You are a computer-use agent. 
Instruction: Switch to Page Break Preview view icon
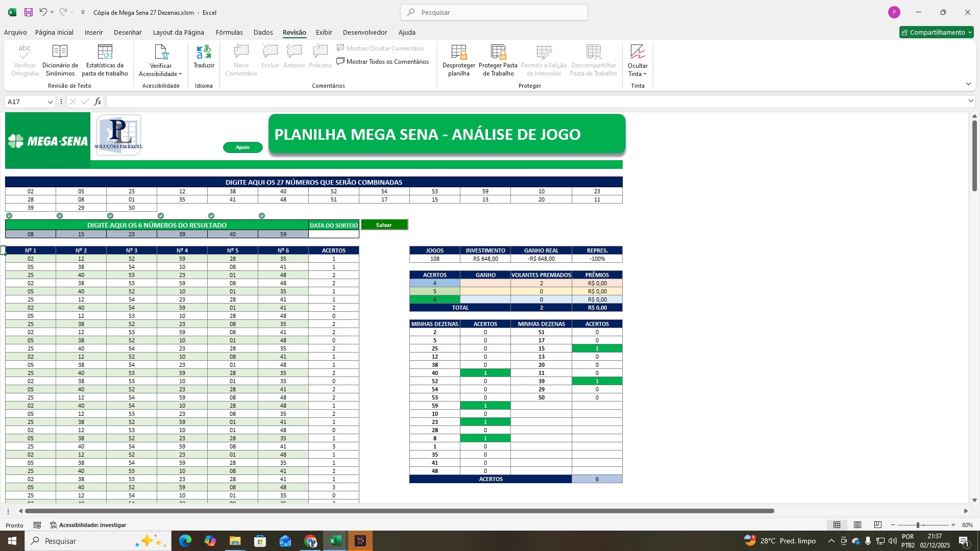tap(877, 525)
